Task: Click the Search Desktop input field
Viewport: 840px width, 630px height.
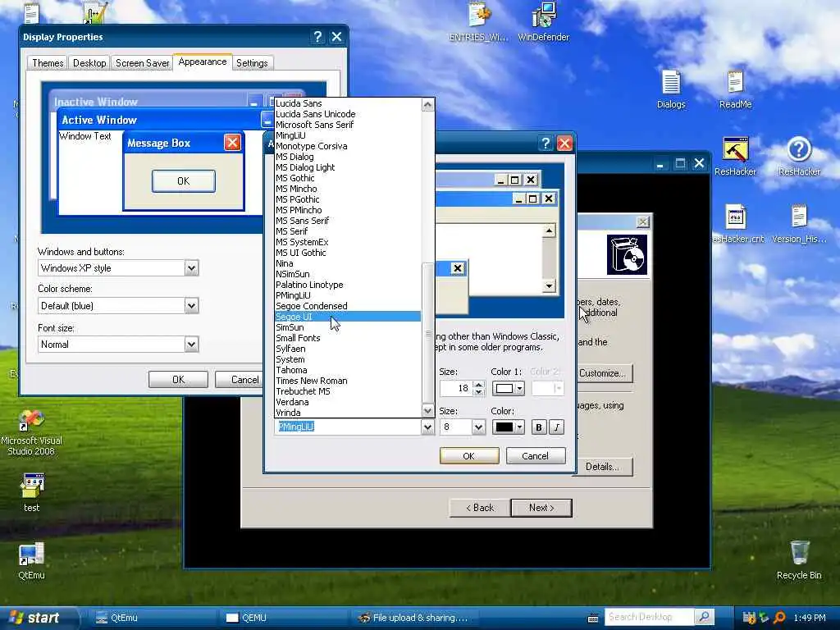Action: coord(650,617)
